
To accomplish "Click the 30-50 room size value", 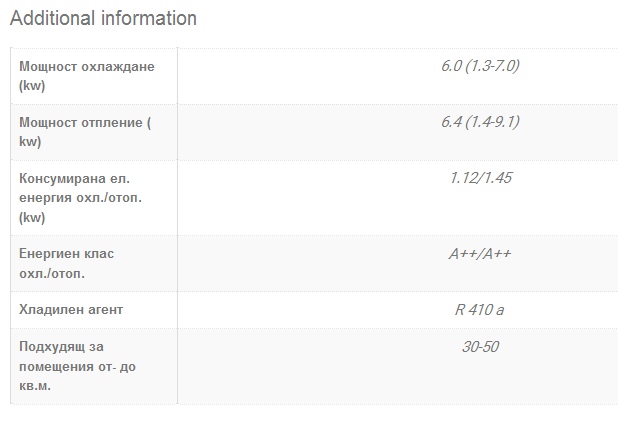I will 480,347.
